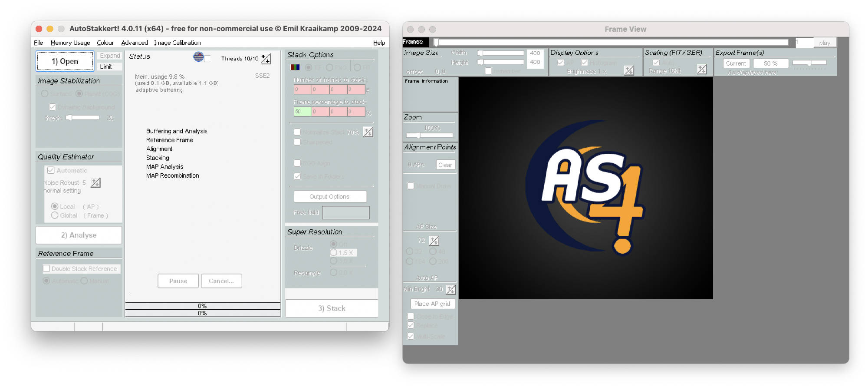
Task: Toggle the Close to Edge checkbox
Action: pyautogui.click(x=411, y=316)
